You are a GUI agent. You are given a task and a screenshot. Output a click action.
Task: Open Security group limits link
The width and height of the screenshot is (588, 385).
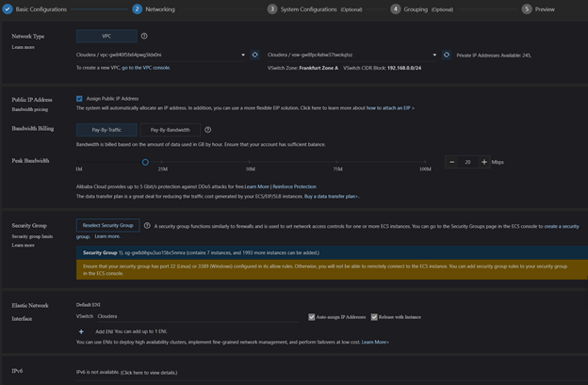click(32, 236)
